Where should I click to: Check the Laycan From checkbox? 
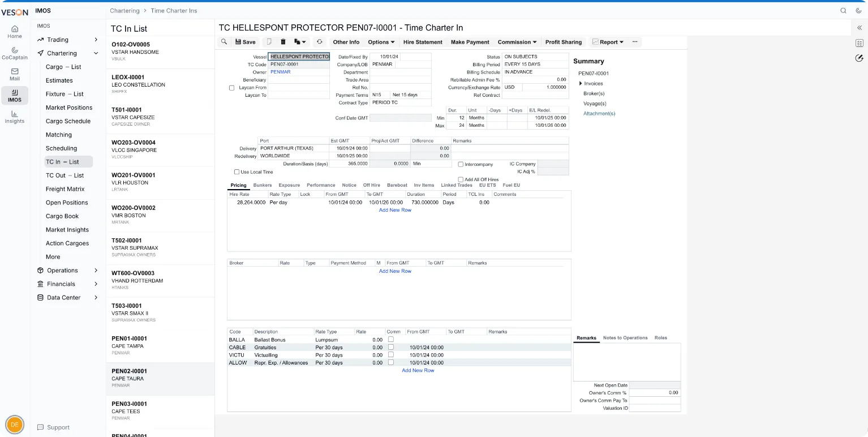click(231, 88)
